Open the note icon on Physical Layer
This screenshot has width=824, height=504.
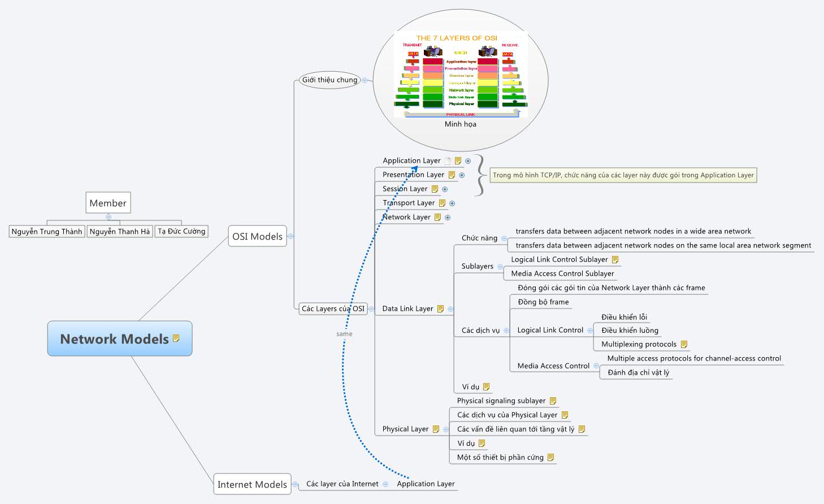[436, 428]
